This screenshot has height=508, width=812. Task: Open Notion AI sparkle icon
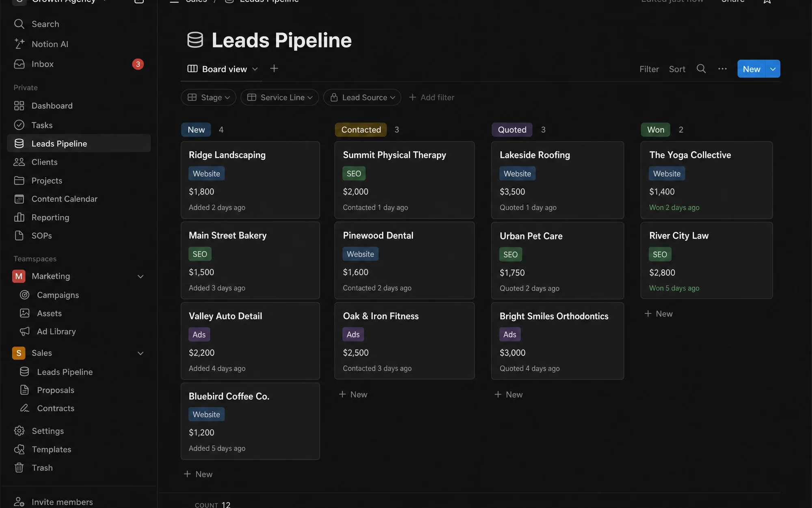19,44
